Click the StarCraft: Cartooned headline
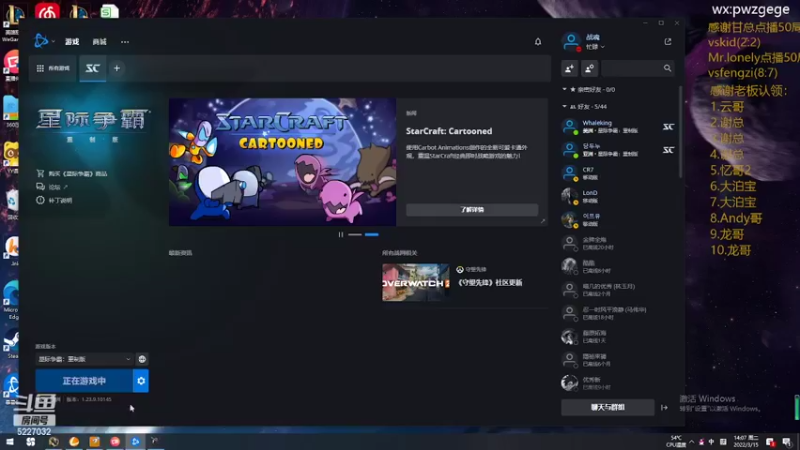The image size is (800, 450). 449,131
